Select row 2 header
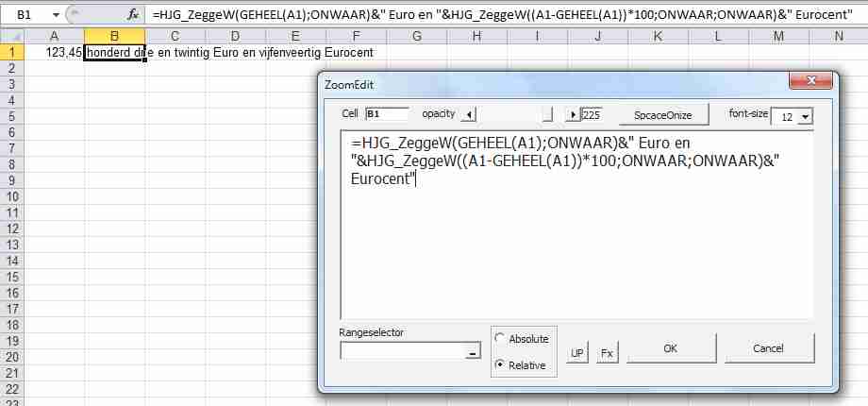Viewport: 868px width, 406px height. 11,69
